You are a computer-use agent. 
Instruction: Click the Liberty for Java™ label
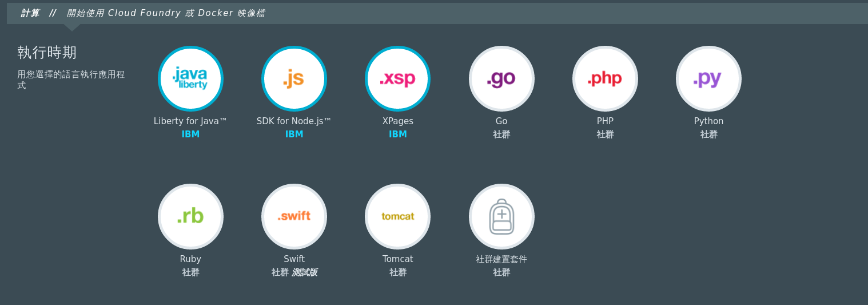(190, 121)
